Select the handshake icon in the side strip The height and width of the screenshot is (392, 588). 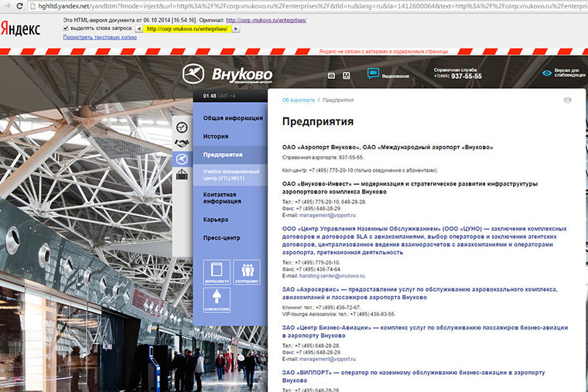coord(182,143)
